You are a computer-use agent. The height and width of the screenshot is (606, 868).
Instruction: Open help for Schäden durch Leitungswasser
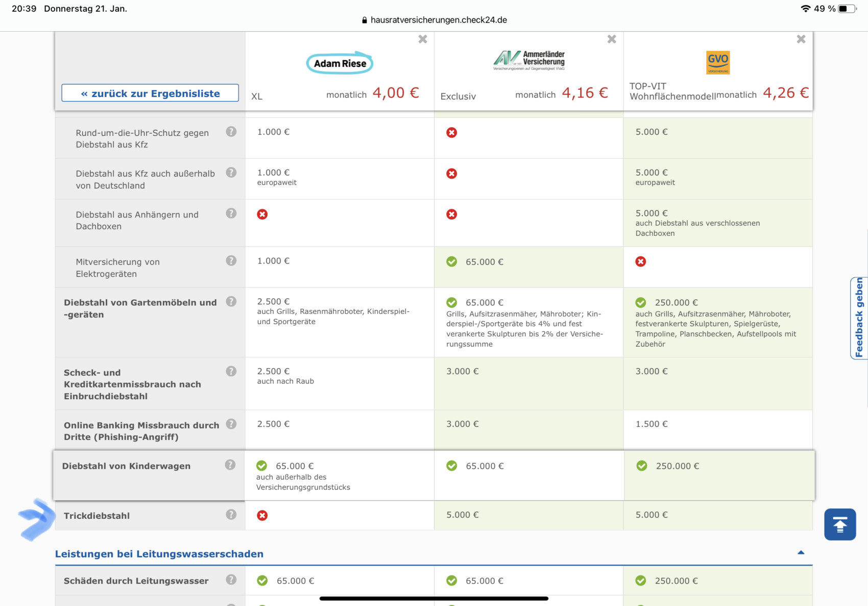pyautogui.click(x=231, y=580)
